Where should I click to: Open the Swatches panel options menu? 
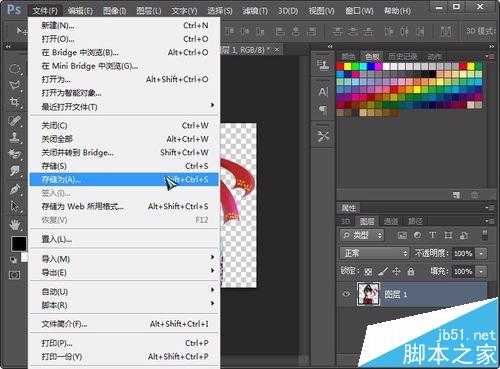pyautogui.click(x=491, y=56)
